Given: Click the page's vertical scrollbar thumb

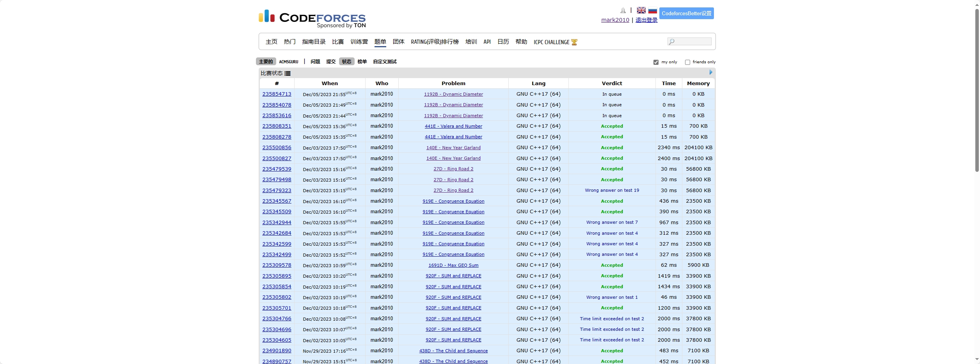Looking at the screenshot, I should tap(976, 90).
